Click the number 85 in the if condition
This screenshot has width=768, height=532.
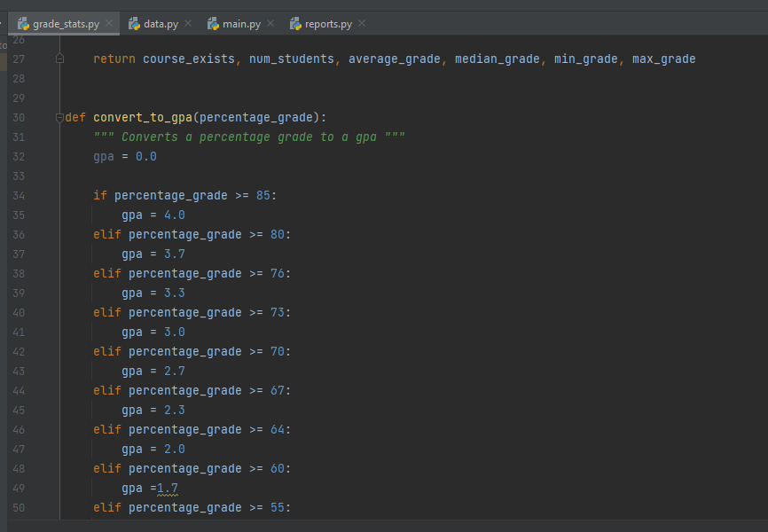pos(263,195)
